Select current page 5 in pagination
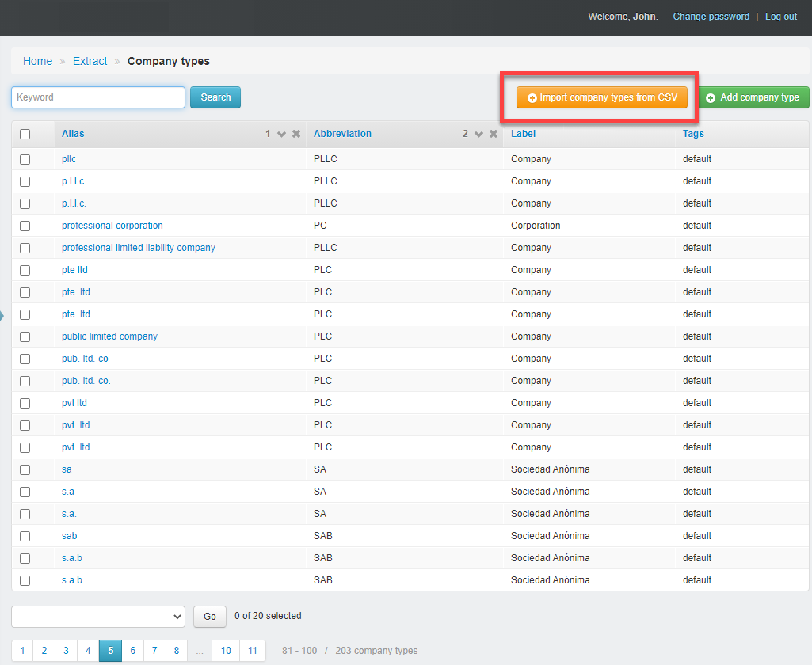Image resolution: width=812 pixels, height=665 pixels. pyautogui.click(x=110, y=651)
